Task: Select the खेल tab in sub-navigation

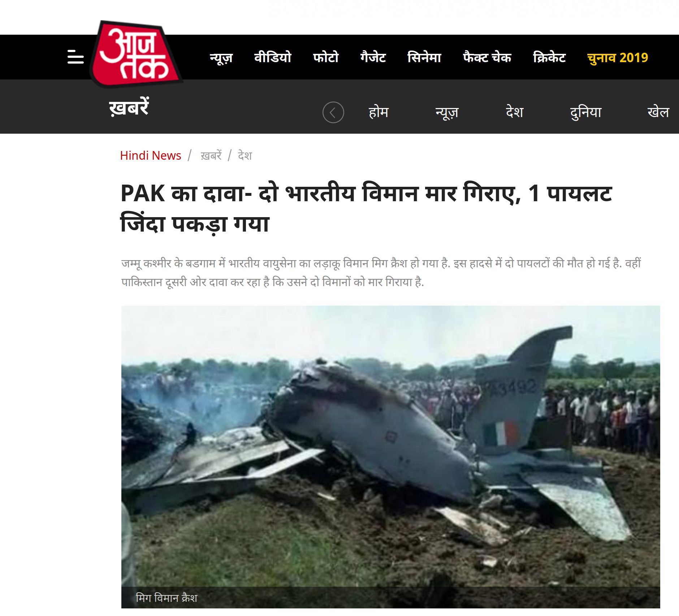Action: tap(658, 112)
